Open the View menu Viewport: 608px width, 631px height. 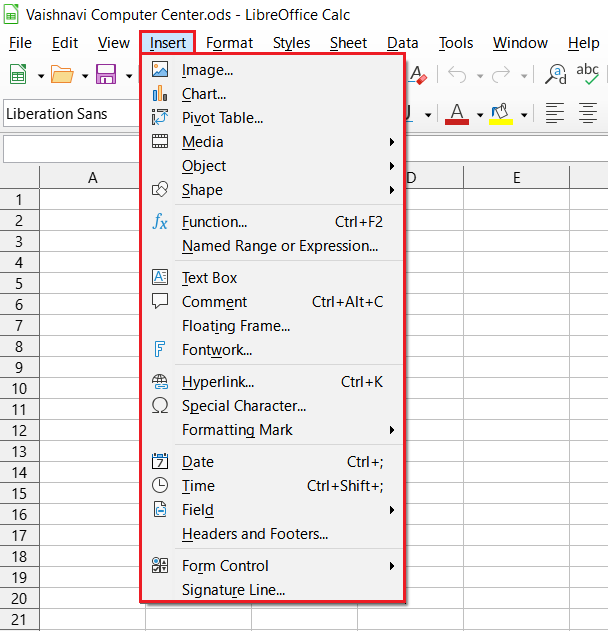tap(114, 43)
